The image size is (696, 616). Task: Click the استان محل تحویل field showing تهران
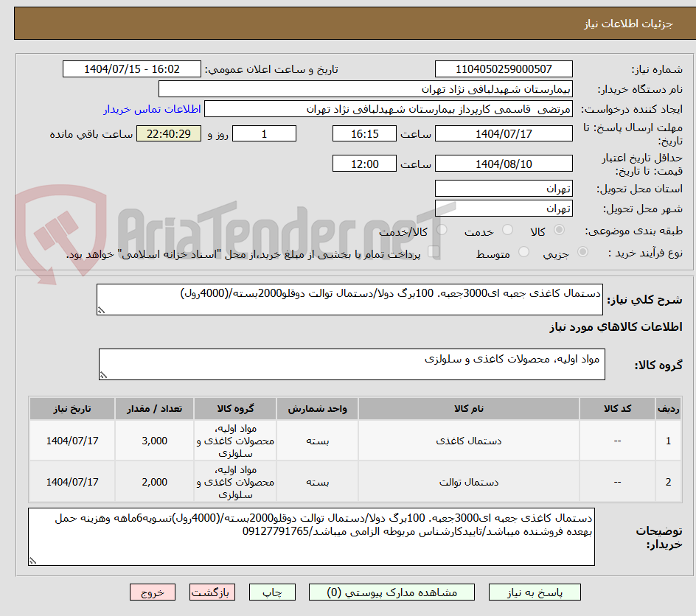tap(504, 188)
